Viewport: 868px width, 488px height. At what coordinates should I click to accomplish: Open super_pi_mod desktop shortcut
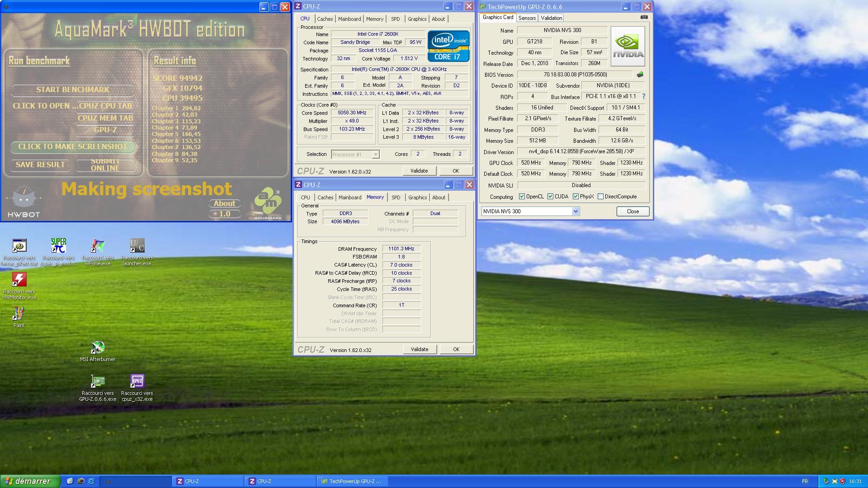pos(58,252)
